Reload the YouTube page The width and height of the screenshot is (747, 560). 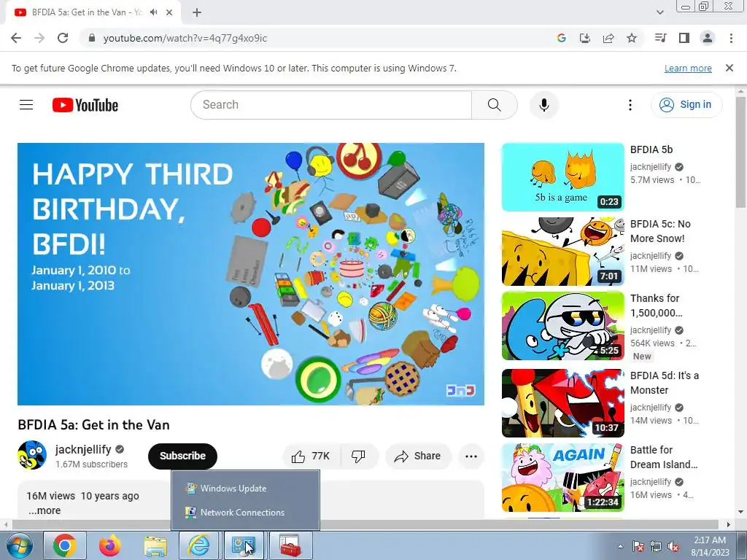(x=63, y=38)
